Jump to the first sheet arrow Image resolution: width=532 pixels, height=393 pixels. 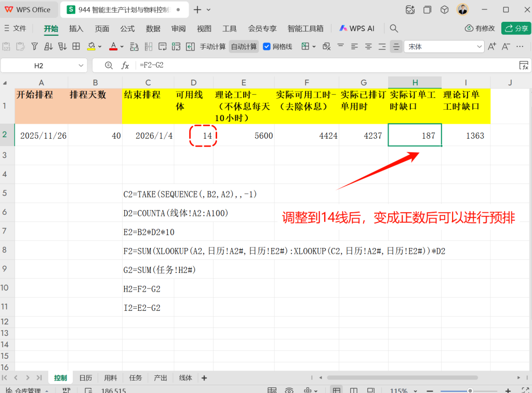tap(4, 378)
